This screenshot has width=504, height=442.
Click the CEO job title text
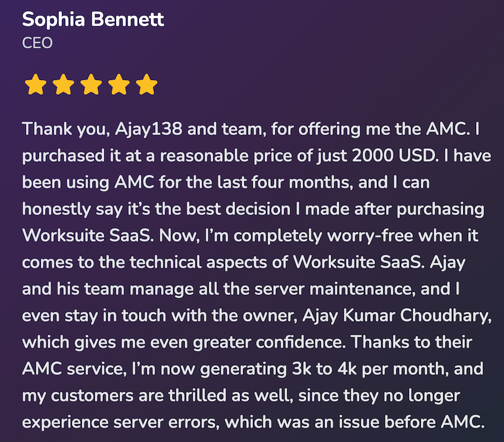37,43
